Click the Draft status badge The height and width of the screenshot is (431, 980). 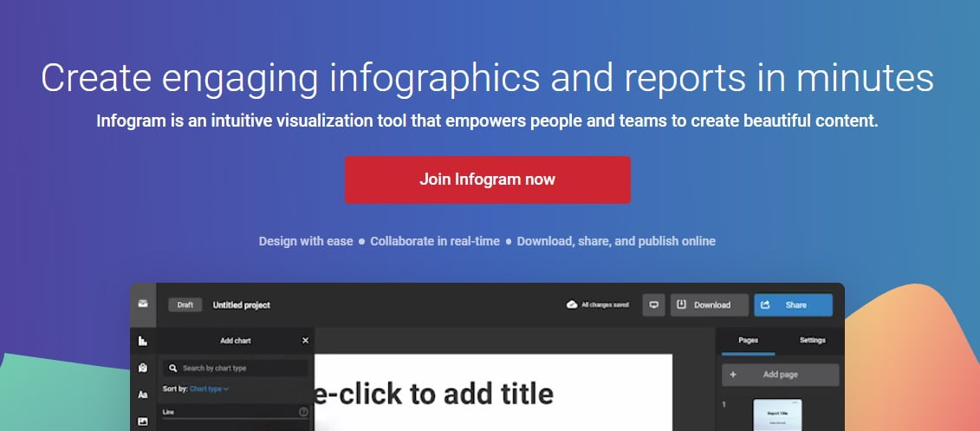pos(185,305)
